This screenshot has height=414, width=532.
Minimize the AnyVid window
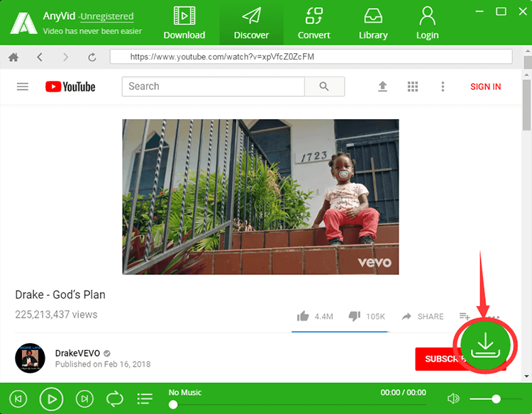pyautogui.click(x=480, y=11)
